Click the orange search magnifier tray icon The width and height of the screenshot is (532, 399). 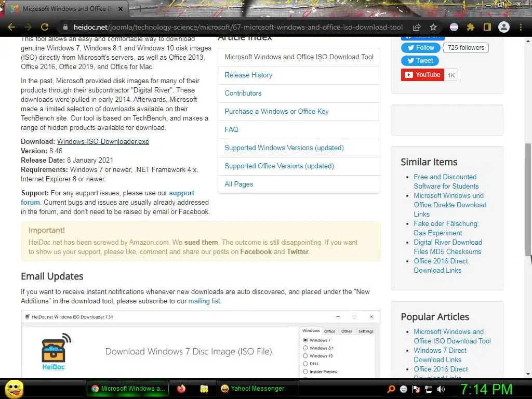tap(391, 389)
